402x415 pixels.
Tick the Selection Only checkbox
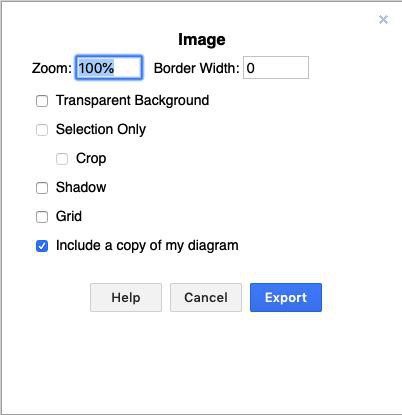point(42,130)
